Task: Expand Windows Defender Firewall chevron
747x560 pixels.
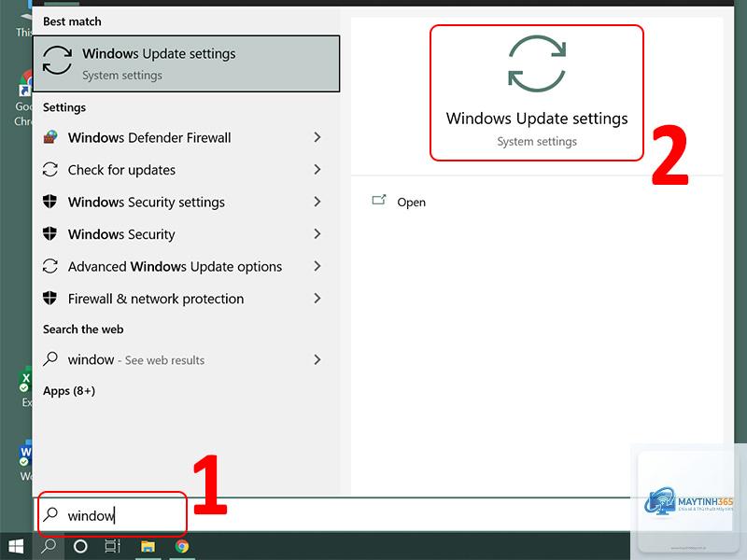Action: click(x=317, y=137)
